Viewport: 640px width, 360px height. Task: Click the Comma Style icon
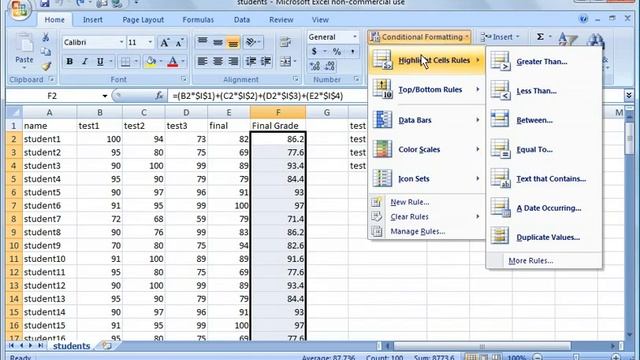[x=353, y=52]
